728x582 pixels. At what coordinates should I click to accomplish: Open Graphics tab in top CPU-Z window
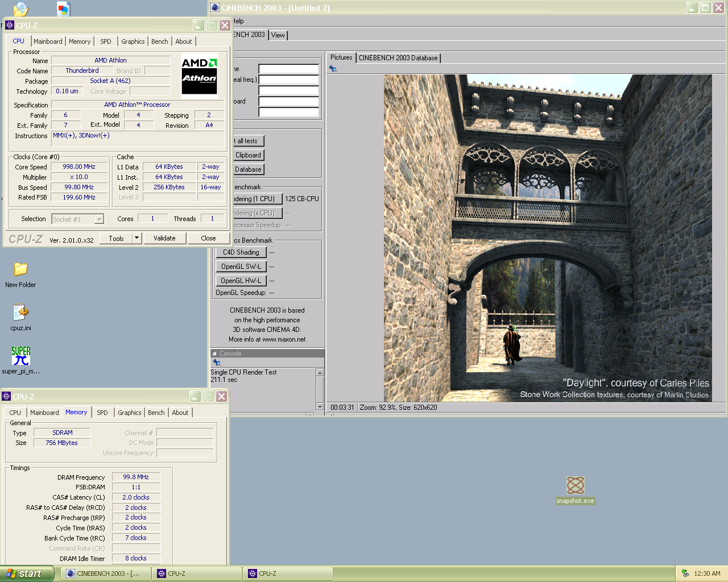(133, 41)
